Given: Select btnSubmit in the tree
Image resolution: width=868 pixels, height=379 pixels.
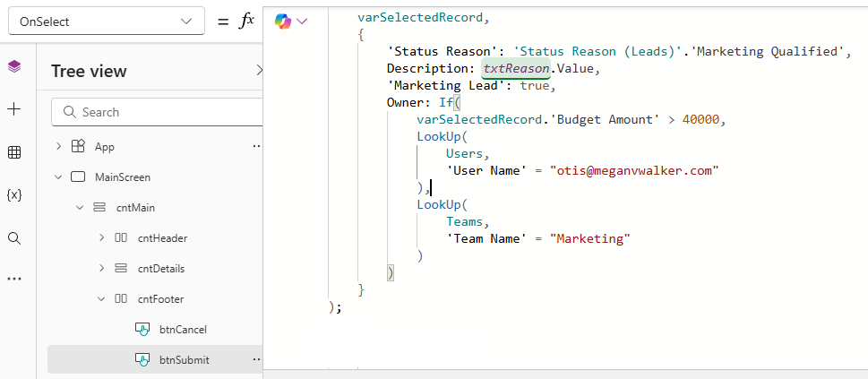Looking at the screenshot, I should click(184, 359).
